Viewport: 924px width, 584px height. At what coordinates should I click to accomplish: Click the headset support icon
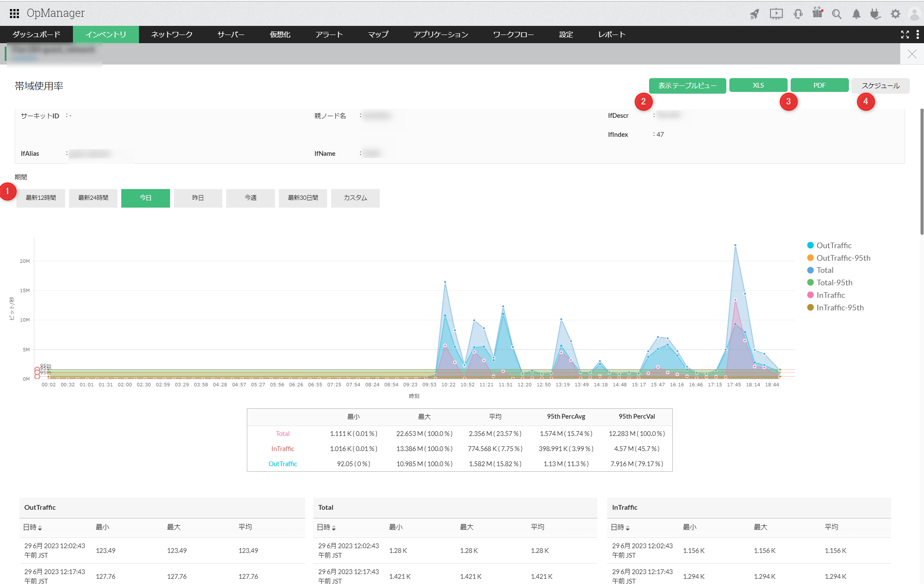point(798,14)
